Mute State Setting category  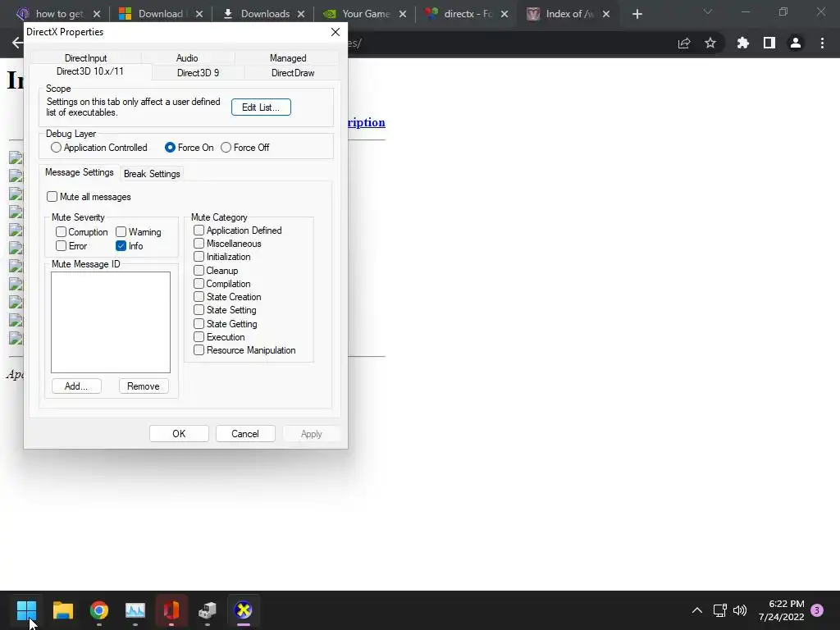[x=225, y=309]
